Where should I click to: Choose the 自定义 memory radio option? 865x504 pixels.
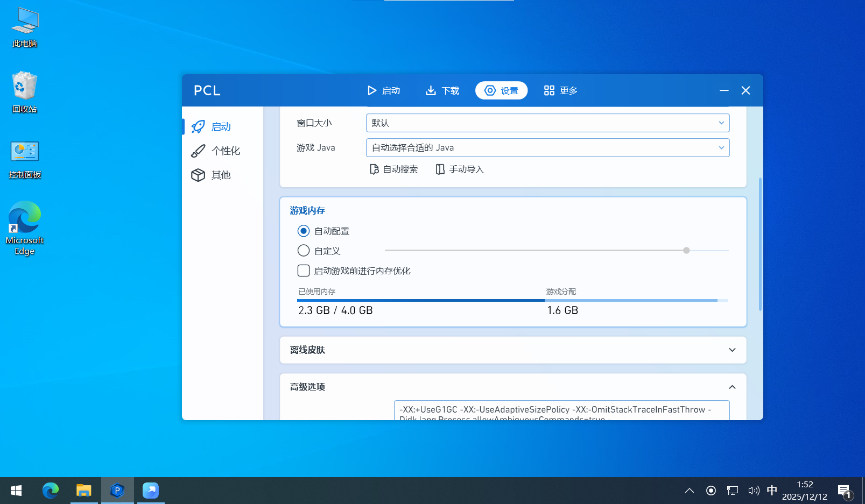click(304, 251)
